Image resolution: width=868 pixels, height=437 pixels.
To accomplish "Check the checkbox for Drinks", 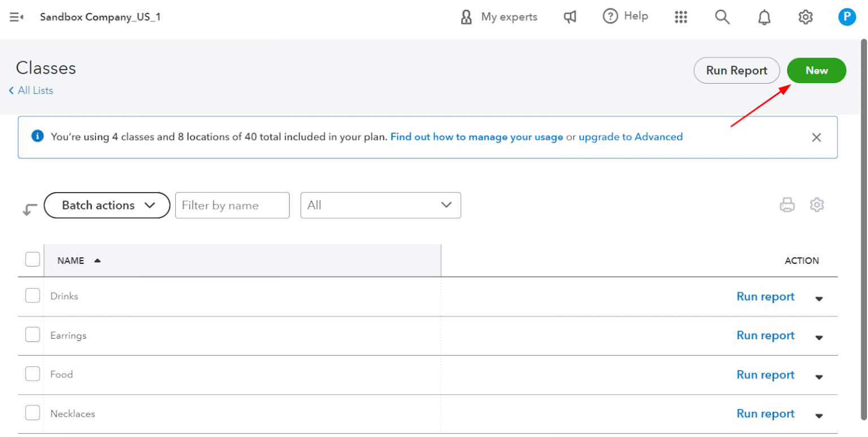I will point(32,295).
